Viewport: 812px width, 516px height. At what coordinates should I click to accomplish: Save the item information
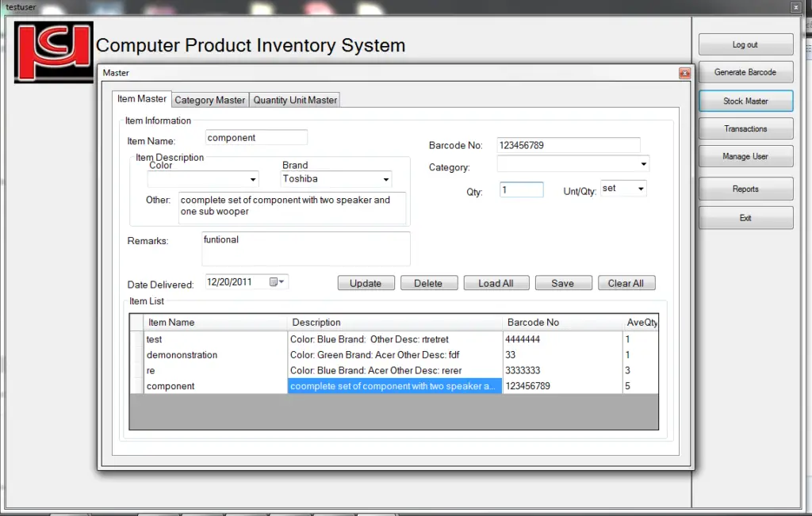pyautogui.click(x=563, y=282)
